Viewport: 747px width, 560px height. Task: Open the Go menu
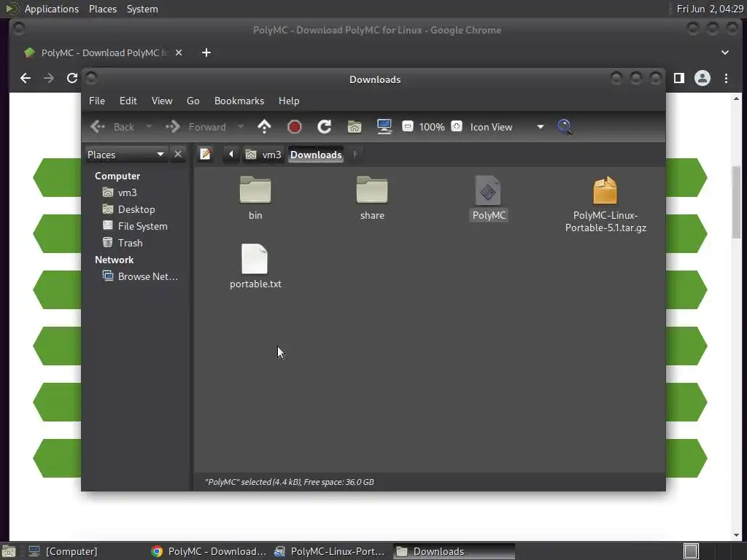(x=193, y=101)
